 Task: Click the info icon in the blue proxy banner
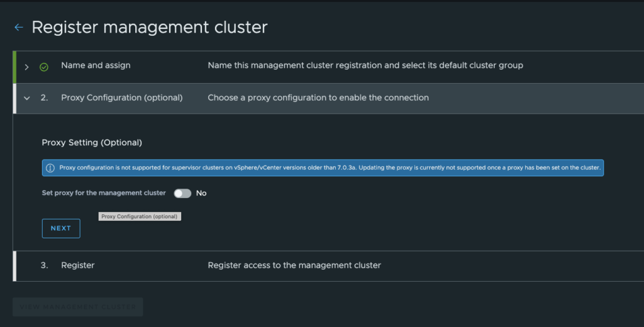pos(50,168)
